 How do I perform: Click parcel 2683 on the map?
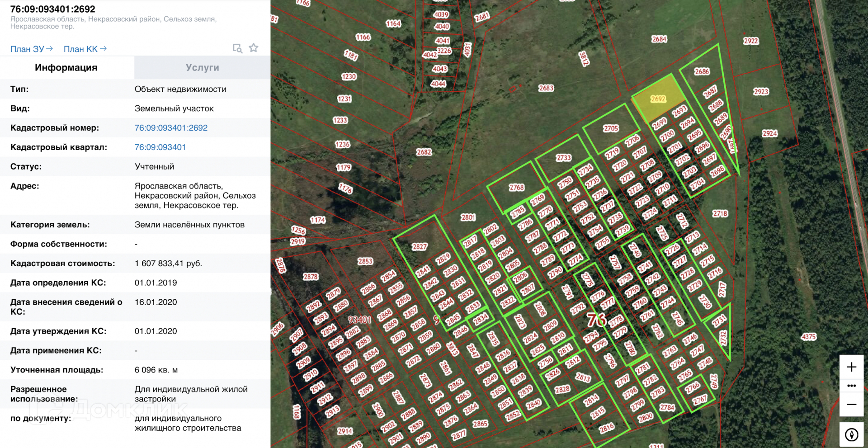tap(546, 88)
